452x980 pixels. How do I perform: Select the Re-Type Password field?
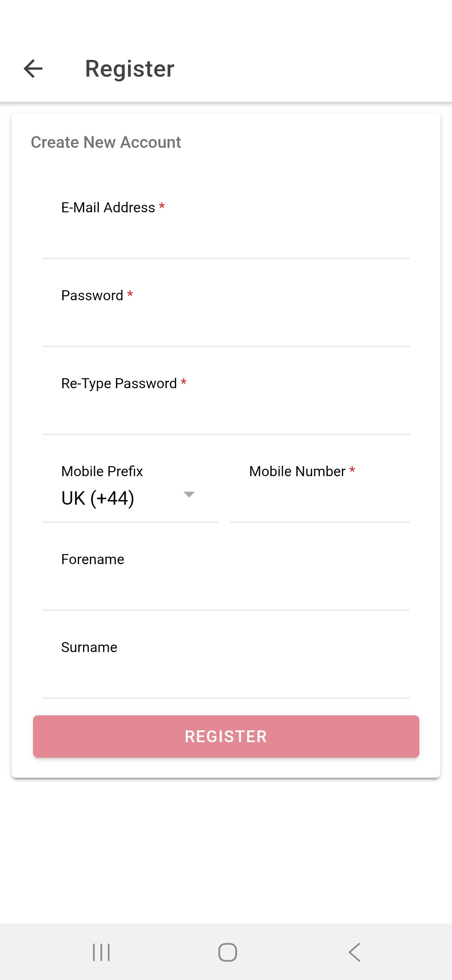tap(226, 415)
